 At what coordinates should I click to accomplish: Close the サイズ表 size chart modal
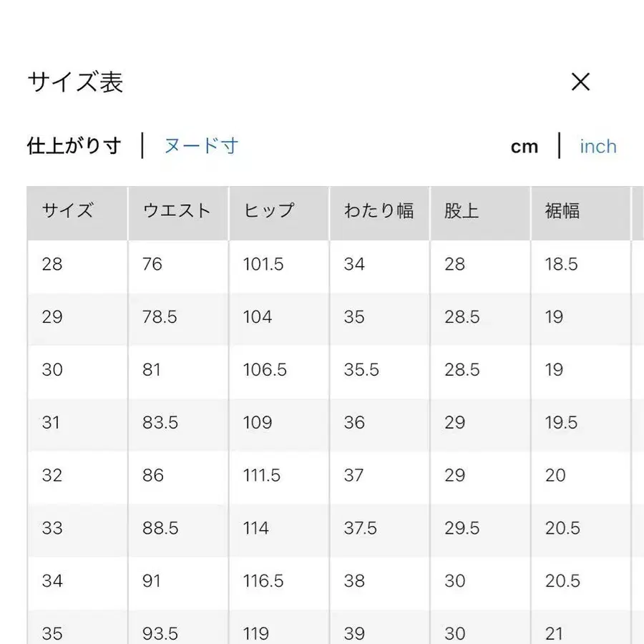click(581, 82)
